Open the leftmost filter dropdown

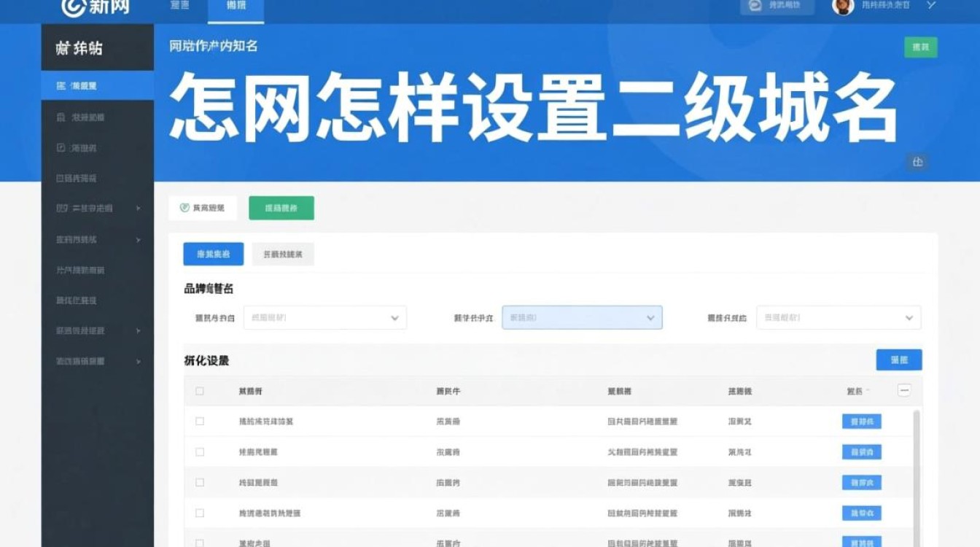324,317
